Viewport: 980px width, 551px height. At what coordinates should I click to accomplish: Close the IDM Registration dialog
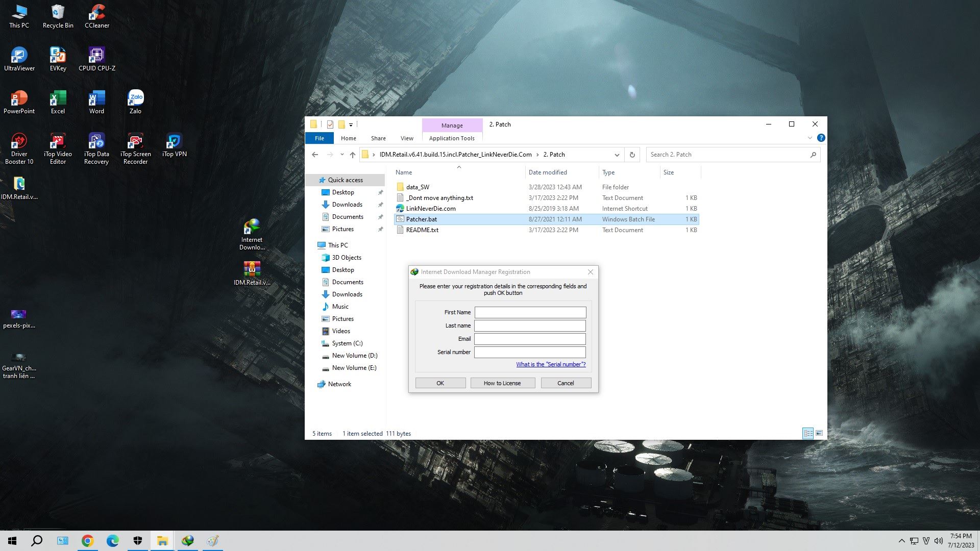(x=591, y=272)
